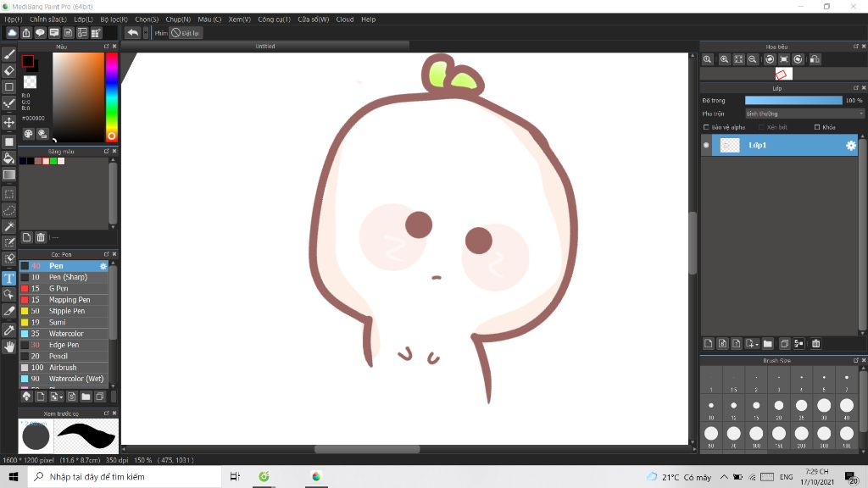
Task: Select the Text tool
Action: [x=9, y=278]
